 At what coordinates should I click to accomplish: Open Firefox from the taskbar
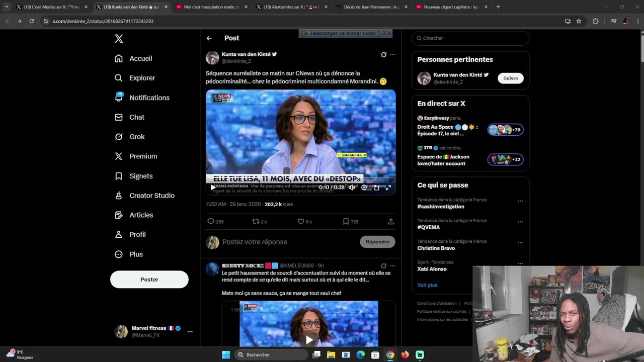405,355
